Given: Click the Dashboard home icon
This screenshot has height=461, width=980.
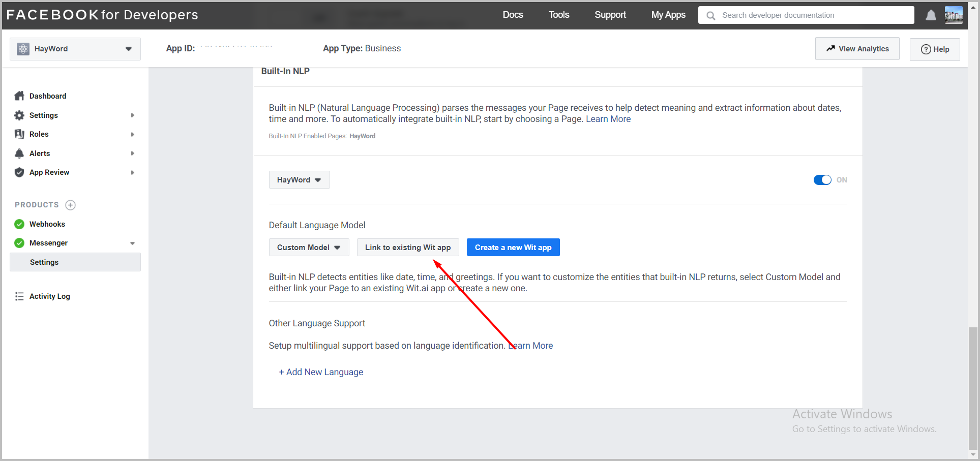Looking at the screenshot, I should click(x=19, y=96).
